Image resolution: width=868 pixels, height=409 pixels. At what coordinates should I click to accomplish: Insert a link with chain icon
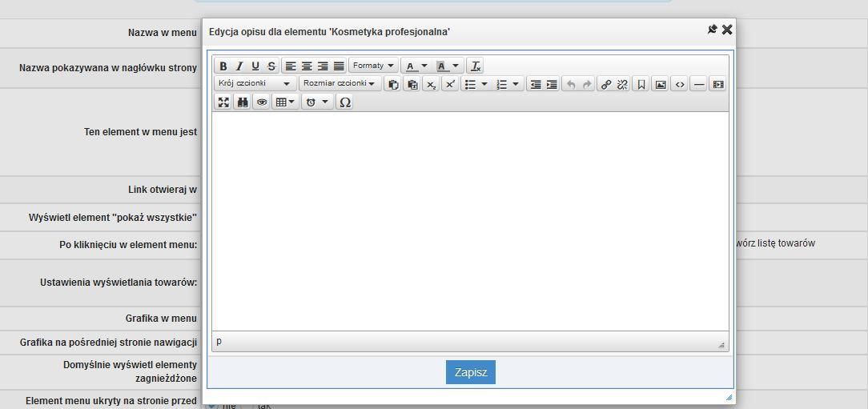606,84
